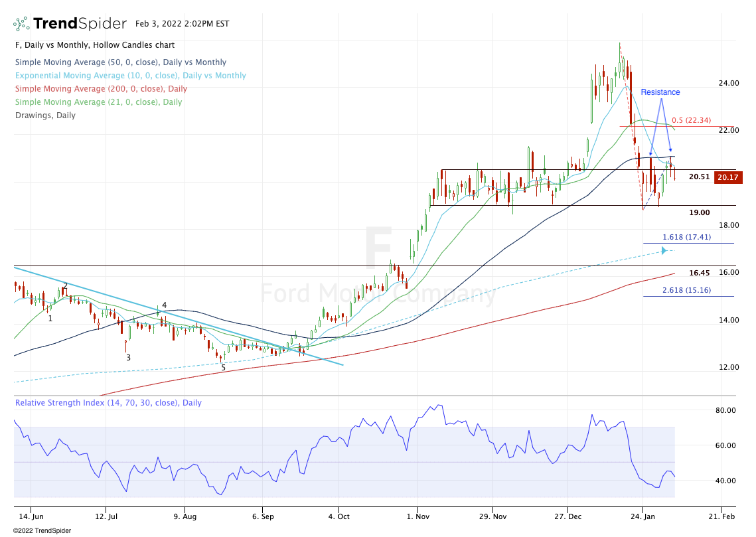
Task: Select the 1.618 (17.41) extension label
Action: [687, 237]
